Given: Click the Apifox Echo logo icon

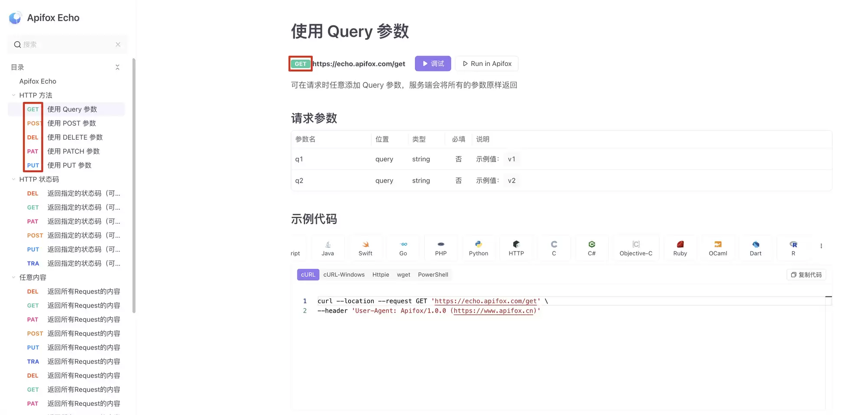Looking at the screenshot, I should click(x=15, y=18).
